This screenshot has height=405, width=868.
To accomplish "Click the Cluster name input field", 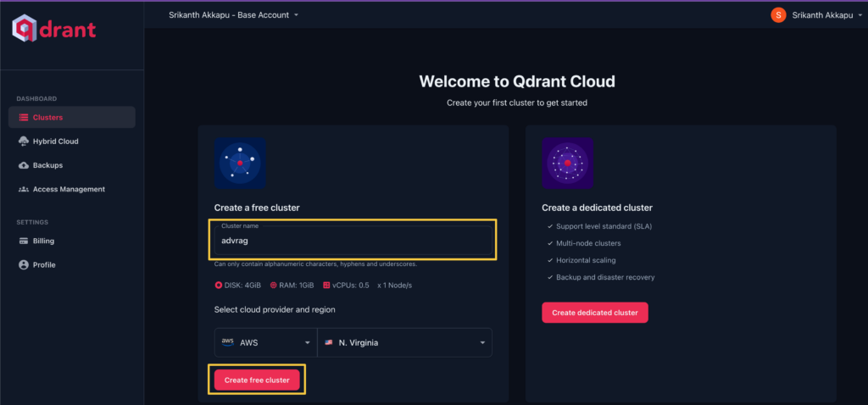I will click(353, 240).
